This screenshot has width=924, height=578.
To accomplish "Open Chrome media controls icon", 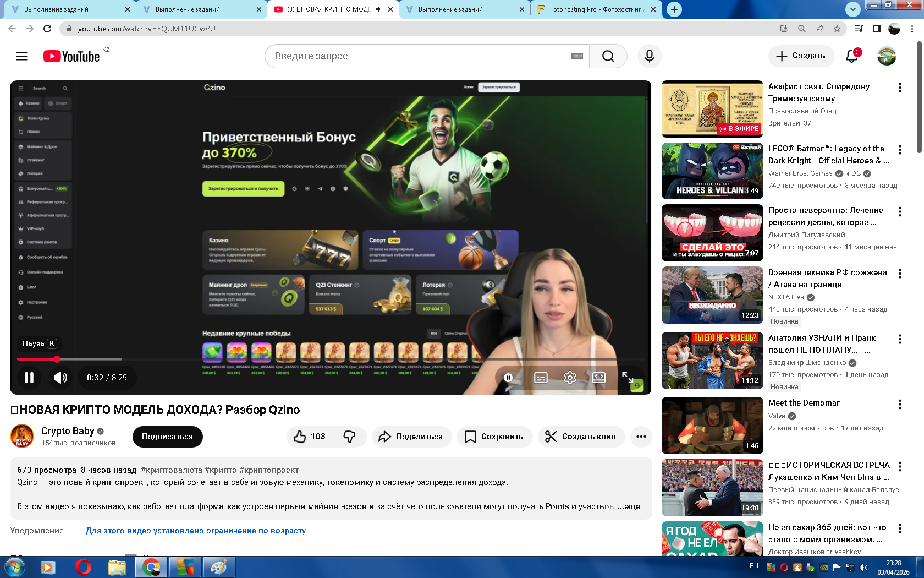I will click(x=859, y=29).
